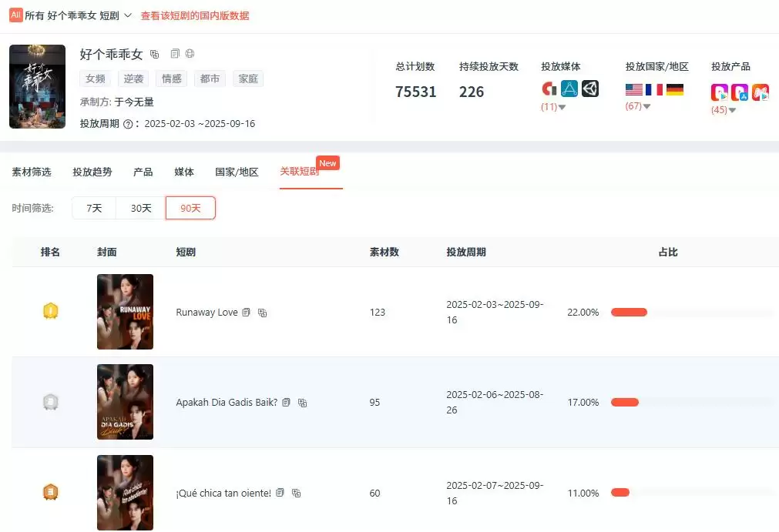The height and width of the screenshot is (532, 779).
Task: Select the 90天 time filter
Action: click(x=190, y=209)
